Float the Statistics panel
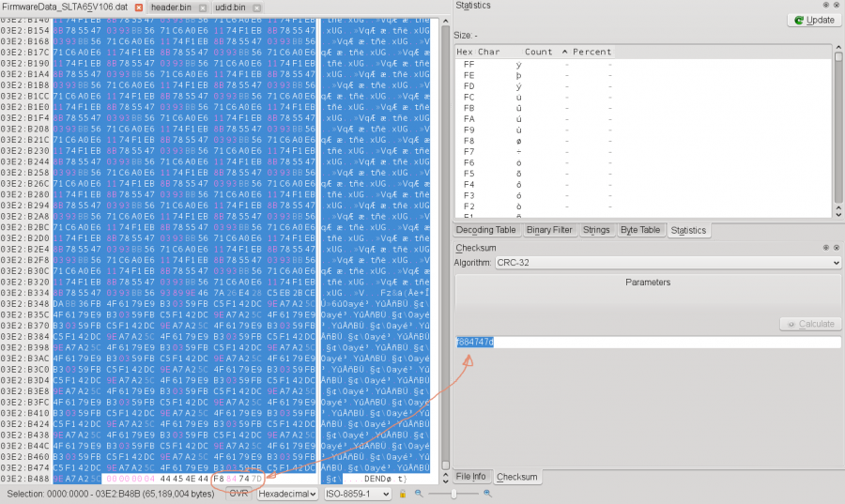This screenshot has height=504, width=845. [825, 5]
